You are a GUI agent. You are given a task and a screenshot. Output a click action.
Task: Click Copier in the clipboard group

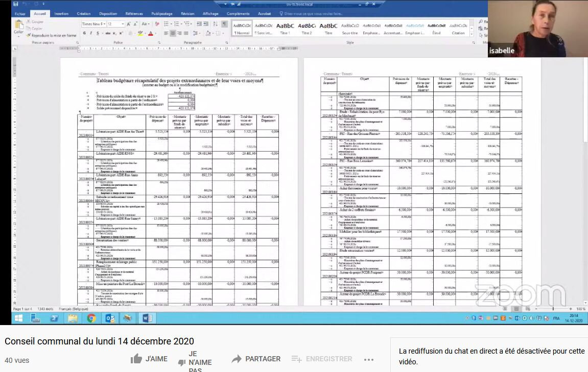(x=35, y=29)
